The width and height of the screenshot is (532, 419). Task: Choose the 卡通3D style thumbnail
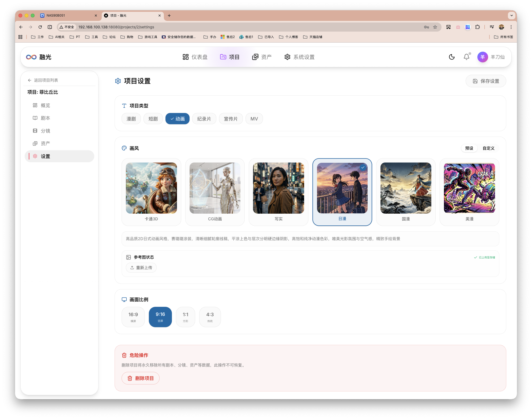[x=151, y=192]
